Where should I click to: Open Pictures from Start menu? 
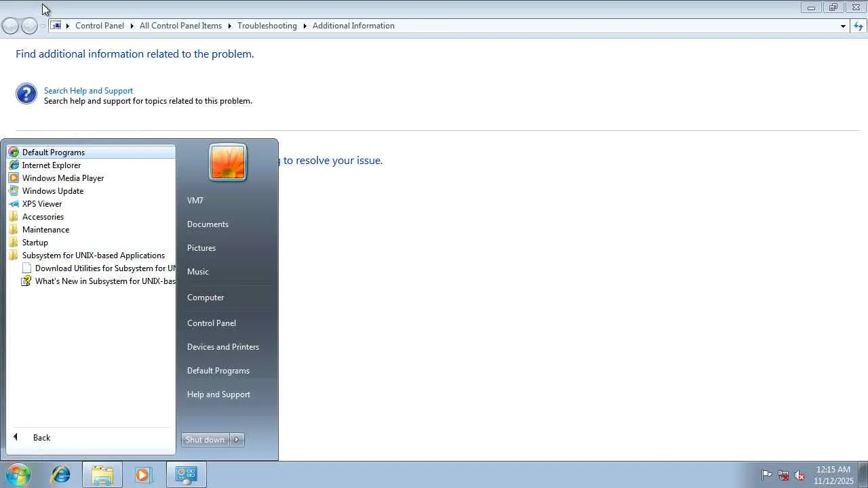pyautogui.click(x=201, y=248)
